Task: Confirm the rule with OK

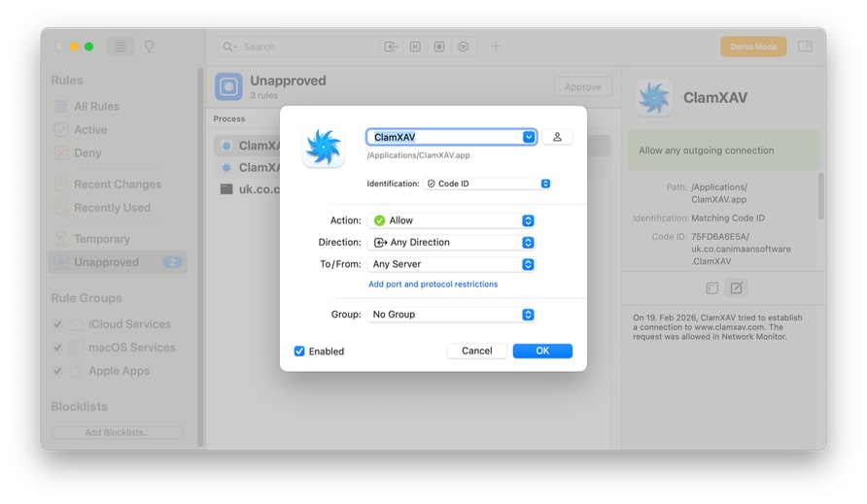Action: [x=542, y=351]
